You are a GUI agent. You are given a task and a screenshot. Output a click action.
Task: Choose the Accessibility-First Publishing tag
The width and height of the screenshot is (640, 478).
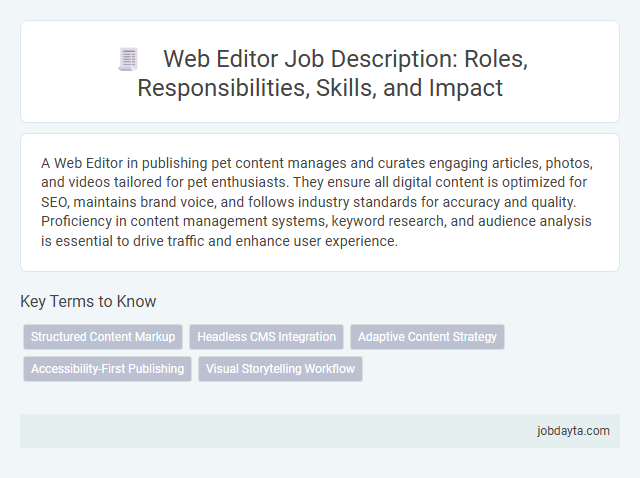(x=107, y=369)
